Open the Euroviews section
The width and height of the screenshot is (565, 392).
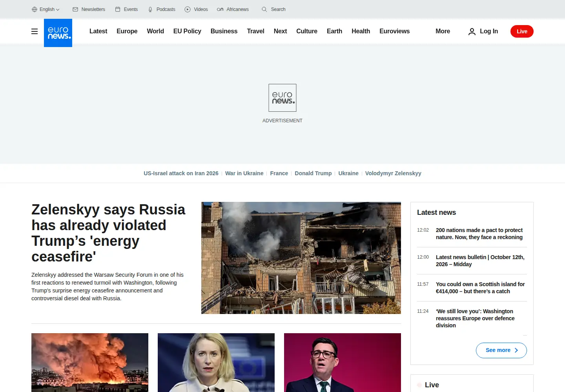tap(394, 31)
